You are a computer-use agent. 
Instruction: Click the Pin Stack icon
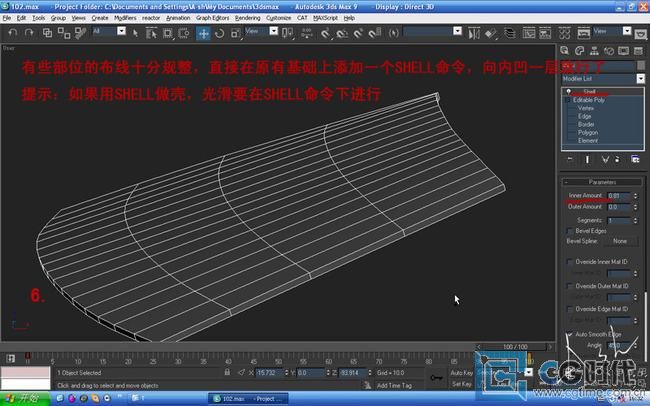click(x=570, y=159)
